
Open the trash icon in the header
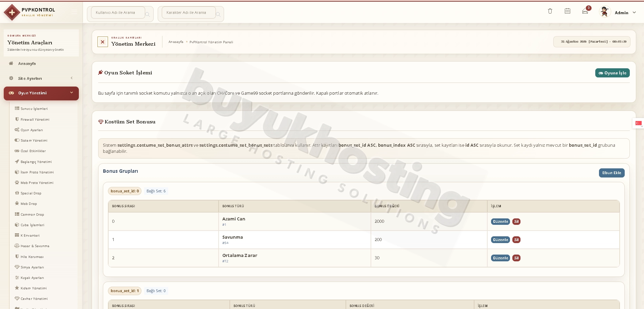[x=550, y=11]
